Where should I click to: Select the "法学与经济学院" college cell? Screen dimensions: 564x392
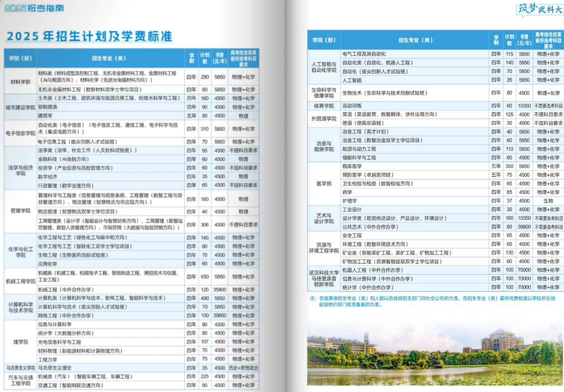point(21,168)
